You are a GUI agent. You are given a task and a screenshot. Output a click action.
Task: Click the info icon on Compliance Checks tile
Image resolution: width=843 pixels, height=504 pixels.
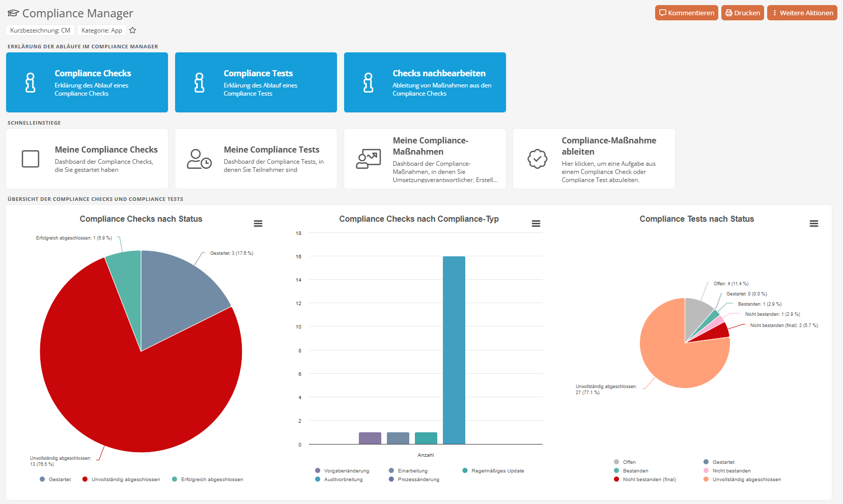[31, 82]
